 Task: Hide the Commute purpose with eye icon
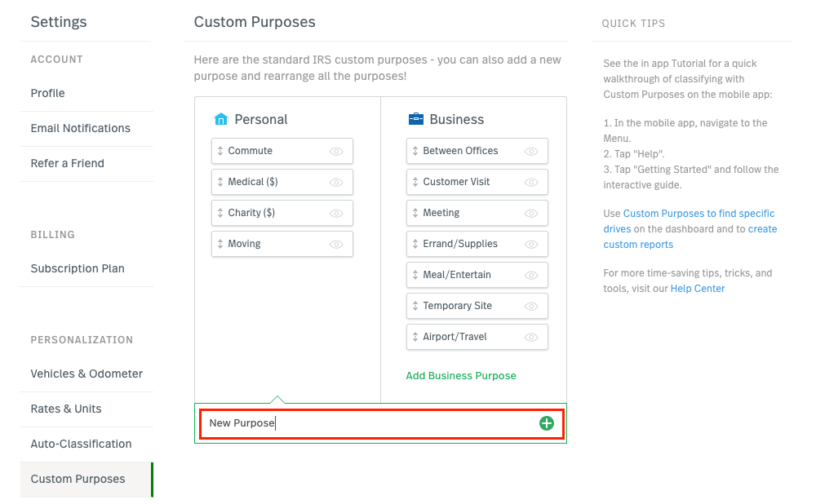click(x=336, y=152)
